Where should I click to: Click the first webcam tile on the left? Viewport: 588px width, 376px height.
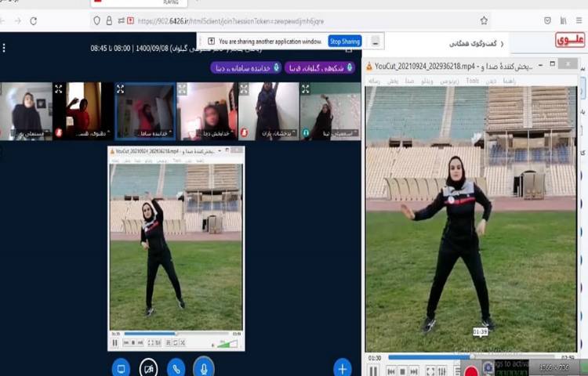click(26, 111)
